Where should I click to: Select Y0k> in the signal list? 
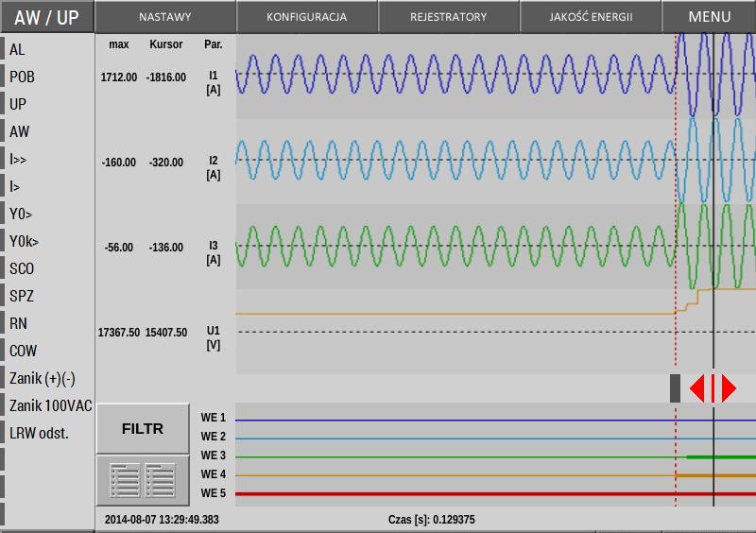point(24,241)
